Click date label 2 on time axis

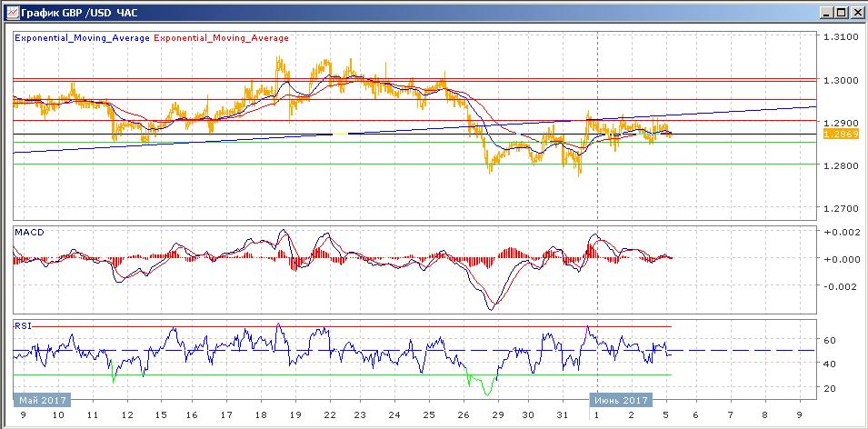632,414
